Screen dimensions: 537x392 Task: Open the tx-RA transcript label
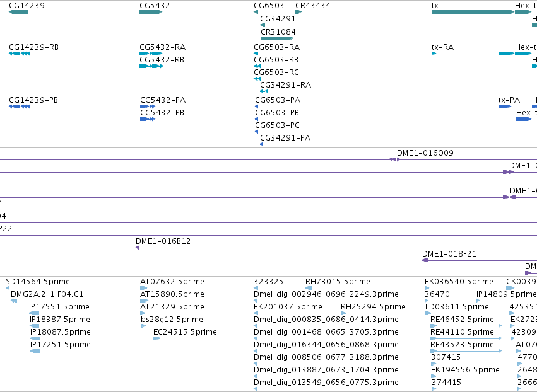[442, 47]
